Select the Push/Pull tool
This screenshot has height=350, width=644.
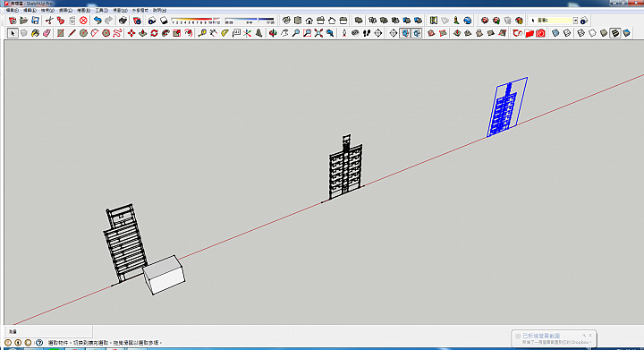pyautogui.click(x=142, y=33)
